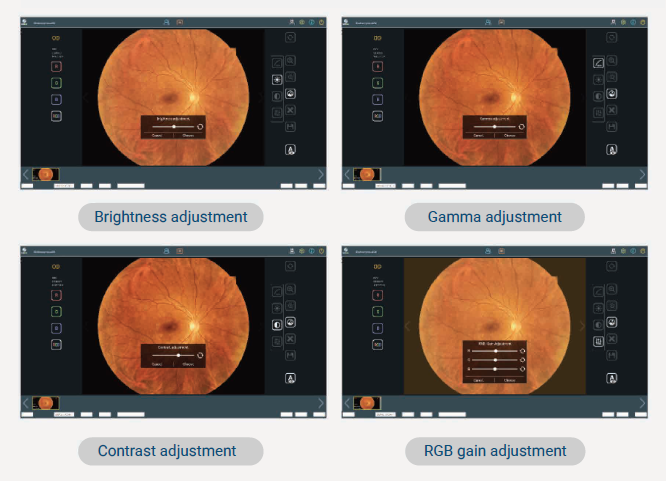This screenshot has height=481, width=666.
Task: Click the G slider in RGB gain dialog
Action: pyautogui.click(x=495, y=360)
